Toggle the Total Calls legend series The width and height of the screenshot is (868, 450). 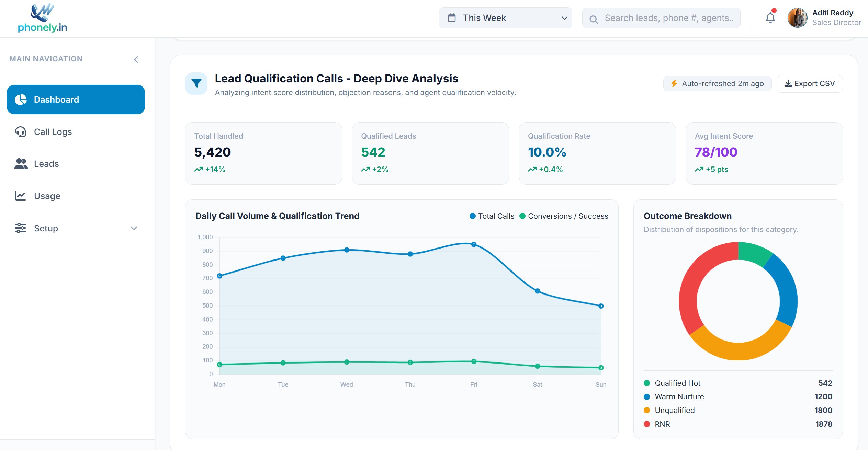point(492,216)
